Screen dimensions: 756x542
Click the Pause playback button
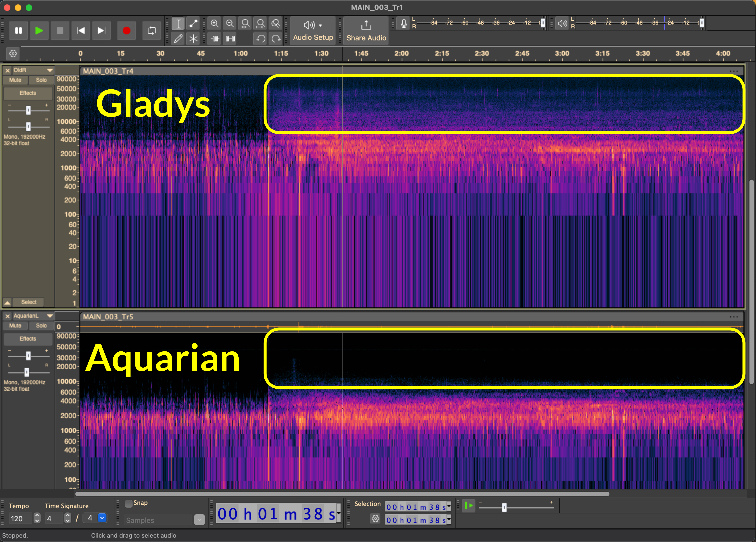click(18, 31)
